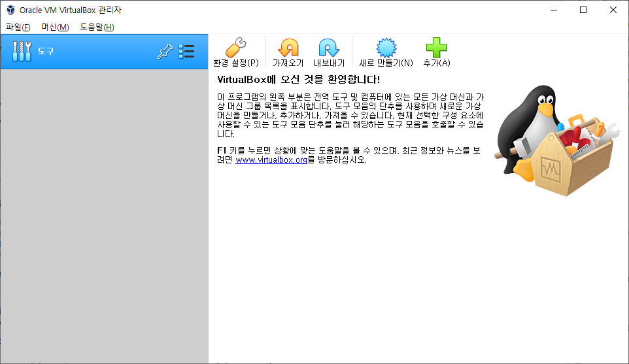Click the VirtualBox logo in title bar
Viewport: 629px width, 364px height.
point(10,10)
